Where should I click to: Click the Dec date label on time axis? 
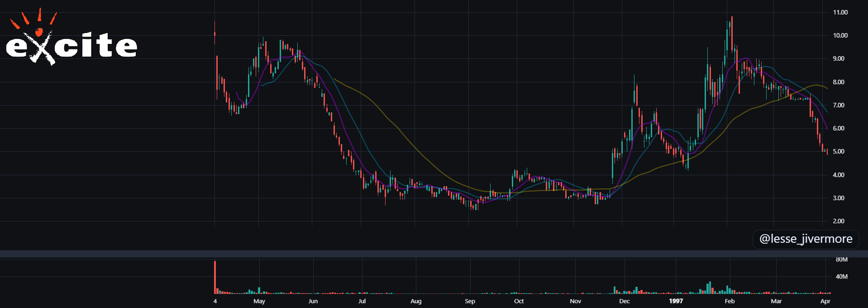pyautogui.click(x=625, y=301)
